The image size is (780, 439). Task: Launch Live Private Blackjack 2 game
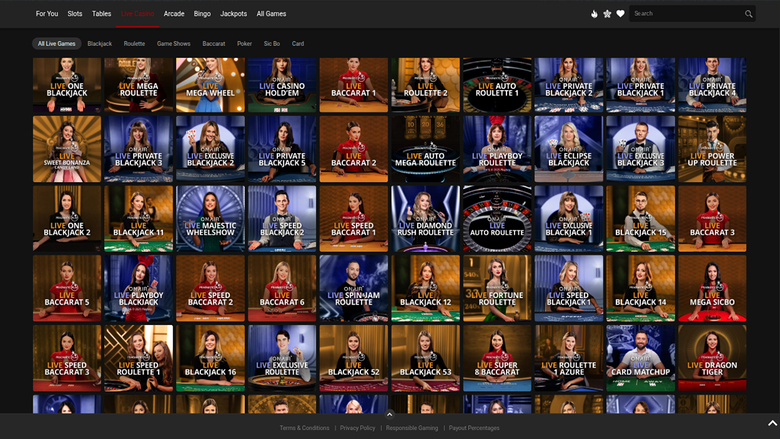coord(569,85)
